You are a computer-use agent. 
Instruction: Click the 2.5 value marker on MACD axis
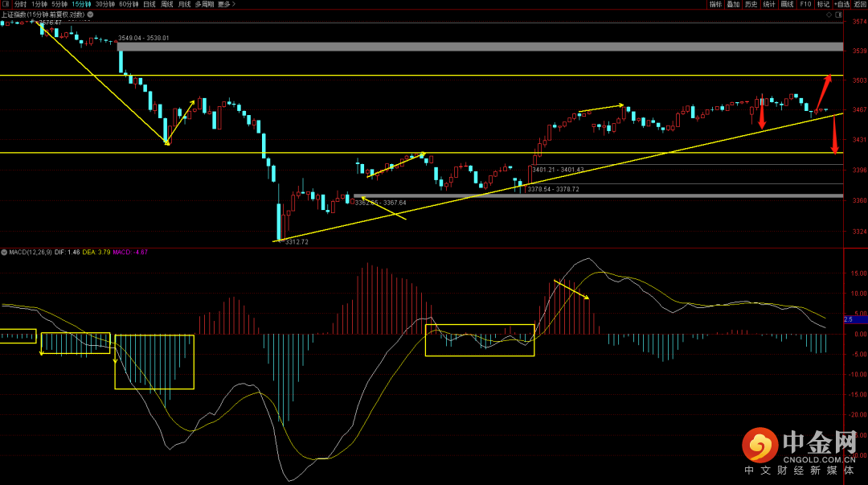[x=848, y=319]
